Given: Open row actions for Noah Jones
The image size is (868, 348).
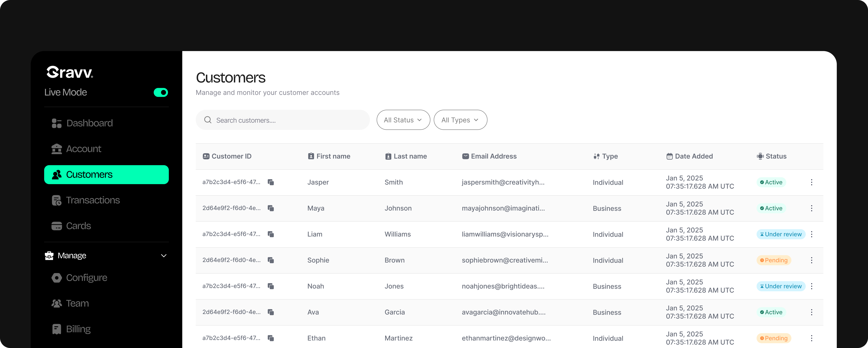Looking at the screenshot, I should [x=811, y=286].
